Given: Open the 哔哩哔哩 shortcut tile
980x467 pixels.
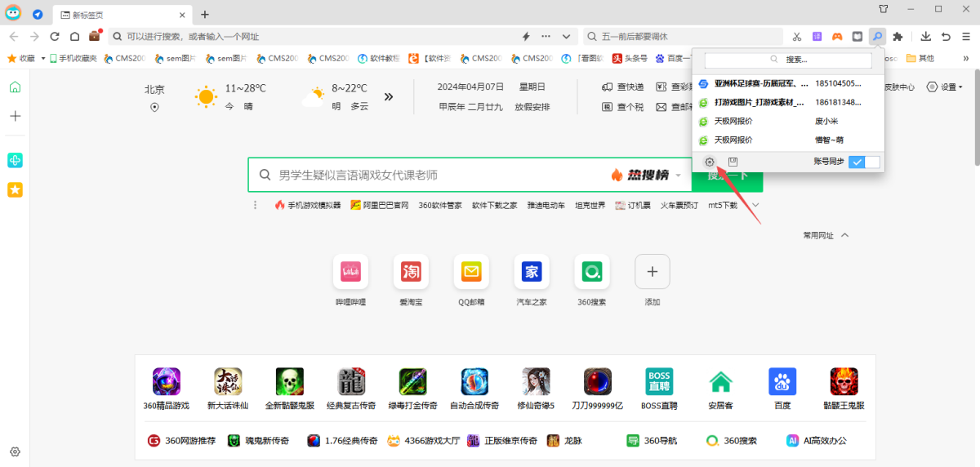Looking at the screenshot, I should (x=350, y=271).
